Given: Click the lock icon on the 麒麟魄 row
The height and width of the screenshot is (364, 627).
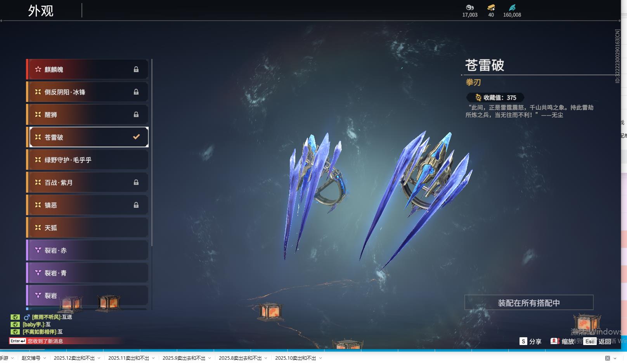Looking at the screenshot, I should coord(136,69).
